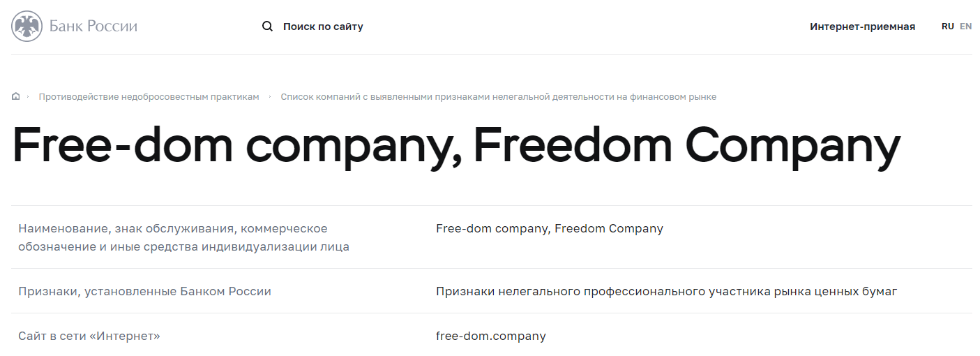Select the 'Free-dom company, Freedom Company' table value
Image resolution: width=980 pixels, height=356 pixels.
(x=549, y=228)
